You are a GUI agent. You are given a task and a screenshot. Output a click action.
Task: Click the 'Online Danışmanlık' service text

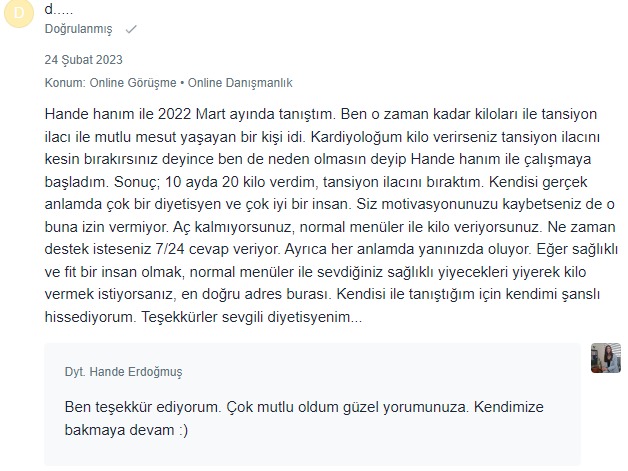pos(240,83)
